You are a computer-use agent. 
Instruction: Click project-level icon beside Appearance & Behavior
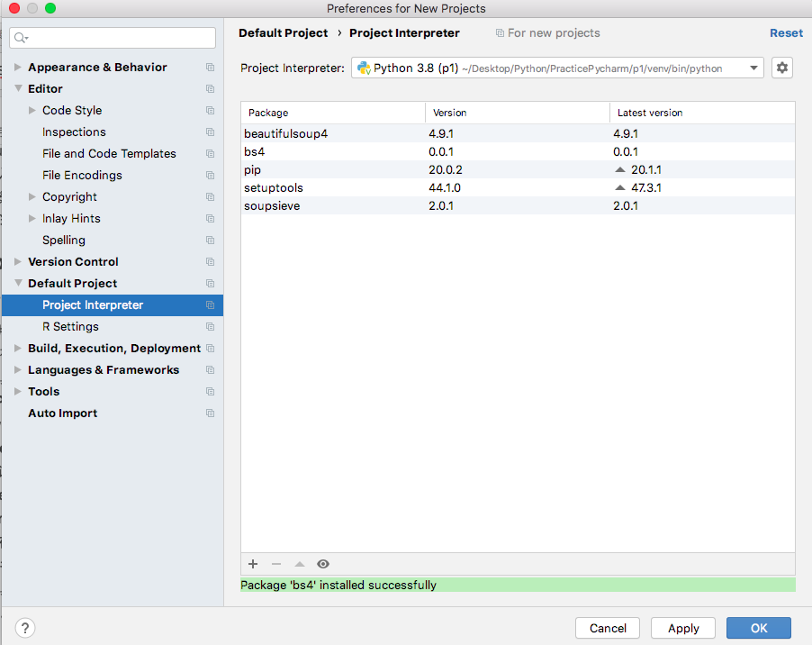pyautogui.click(x=210, y=67)
